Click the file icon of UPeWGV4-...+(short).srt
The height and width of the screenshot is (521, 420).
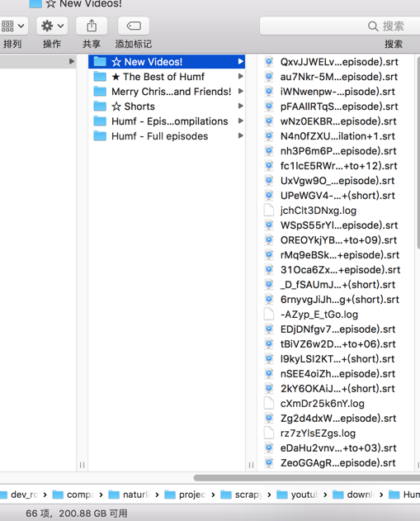(269, 196)
